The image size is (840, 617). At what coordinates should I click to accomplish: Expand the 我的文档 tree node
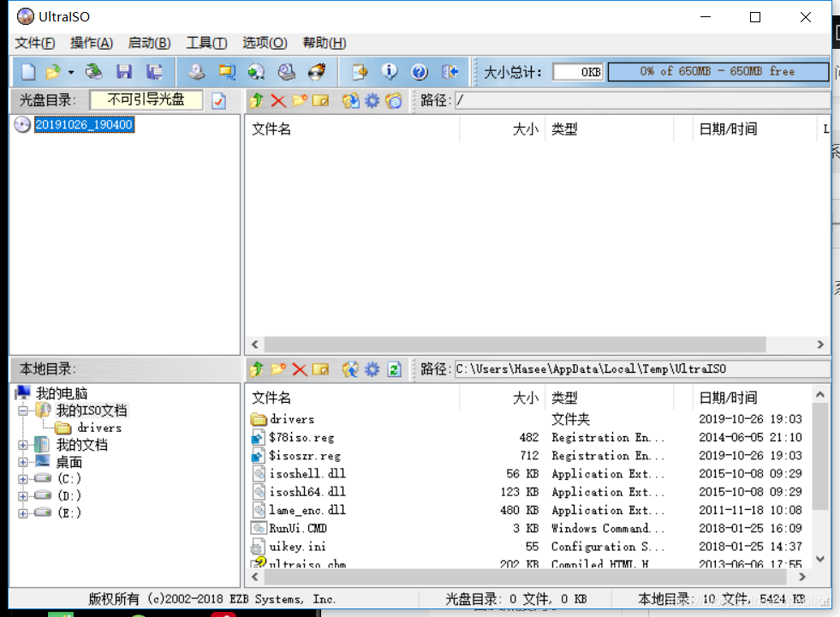[x=23, y=445]
